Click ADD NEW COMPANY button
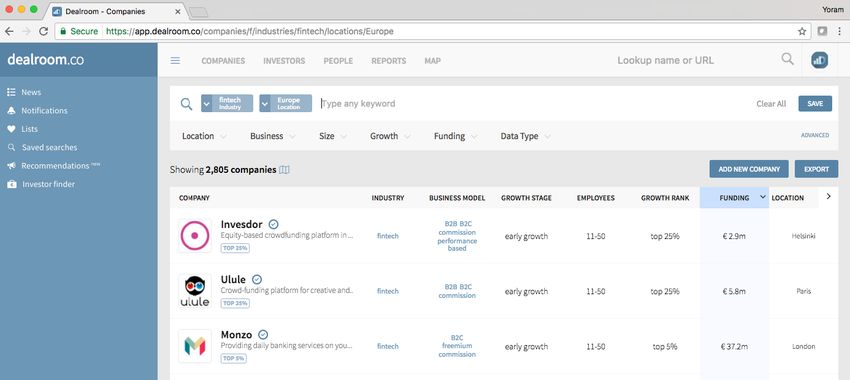This screenshot has height=380, width=850. [x=749, y=169]
